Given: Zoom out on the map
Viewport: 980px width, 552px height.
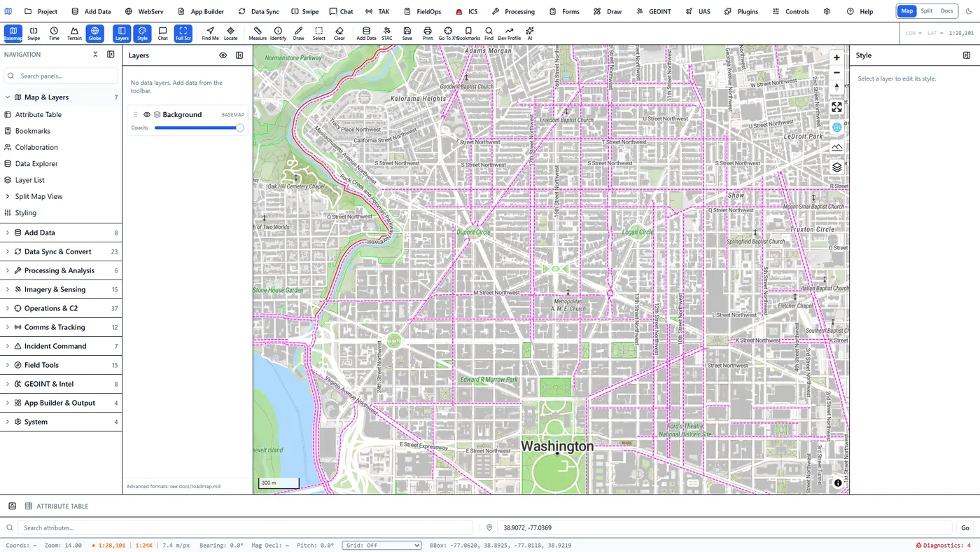Looking at the screenshot, I should 836,73.
